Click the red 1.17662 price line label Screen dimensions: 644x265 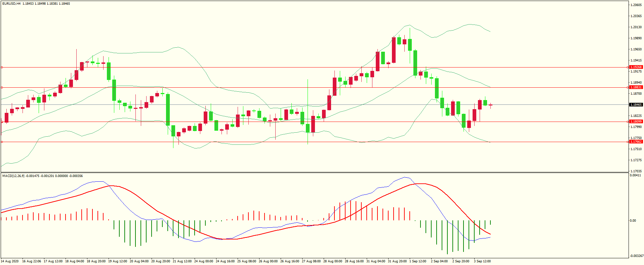pos(636,142)
